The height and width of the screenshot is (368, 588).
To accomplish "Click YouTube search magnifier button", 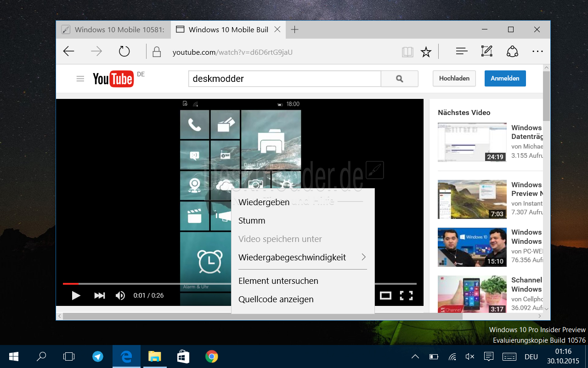I will pos(400,79).
